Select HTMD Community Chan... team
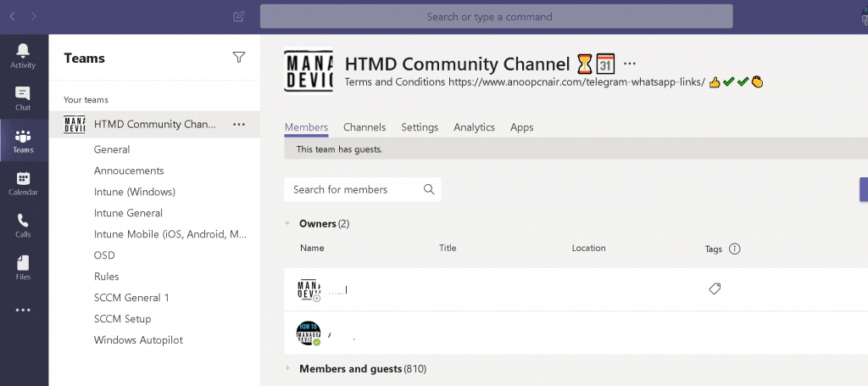868x386 pixels. tap(154, 125)
